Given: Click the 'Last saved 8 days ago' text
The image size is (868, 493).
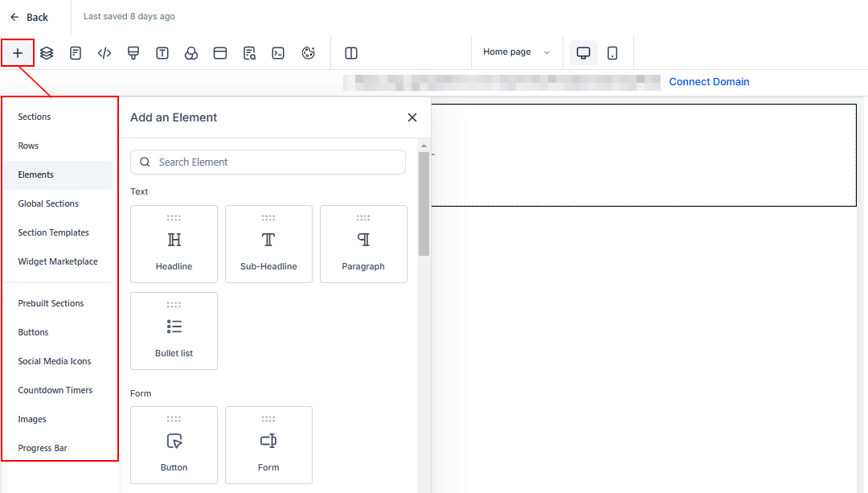Looking at the screenshot, I should click(129, 17).
